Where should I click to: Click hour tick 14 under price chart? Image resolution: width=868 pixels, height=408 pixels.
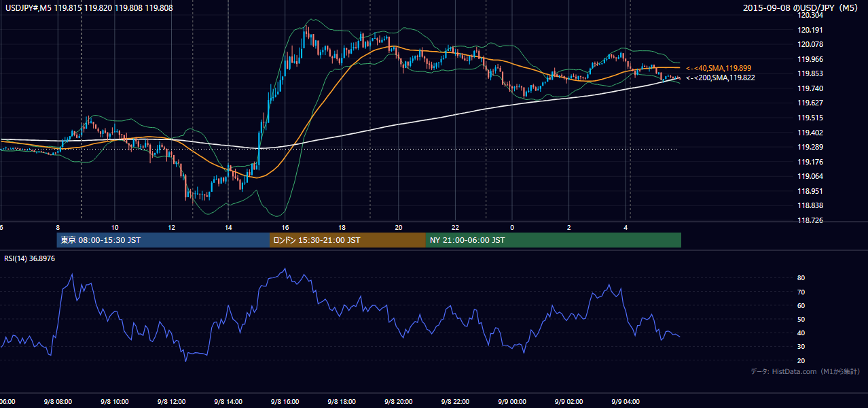(228, 227)
